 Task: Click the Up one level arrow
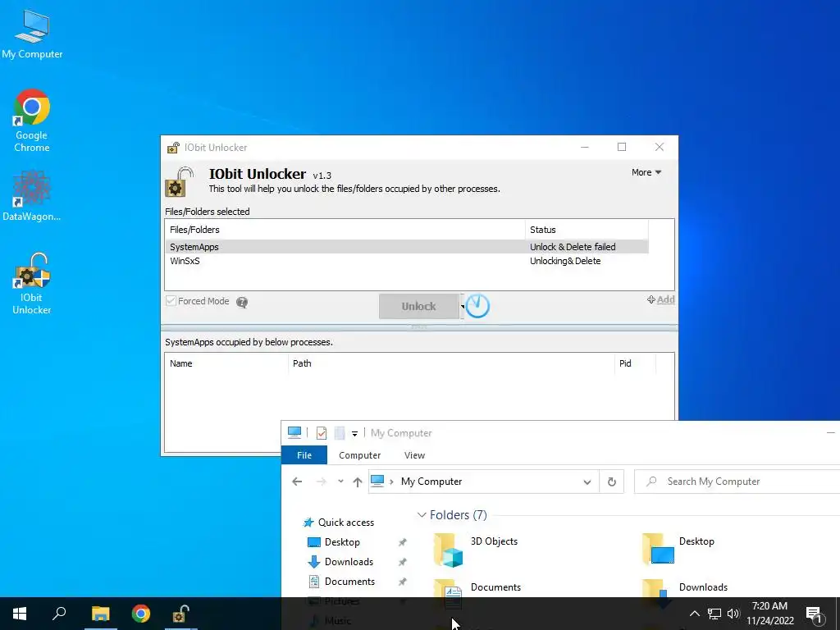(358, 482)
